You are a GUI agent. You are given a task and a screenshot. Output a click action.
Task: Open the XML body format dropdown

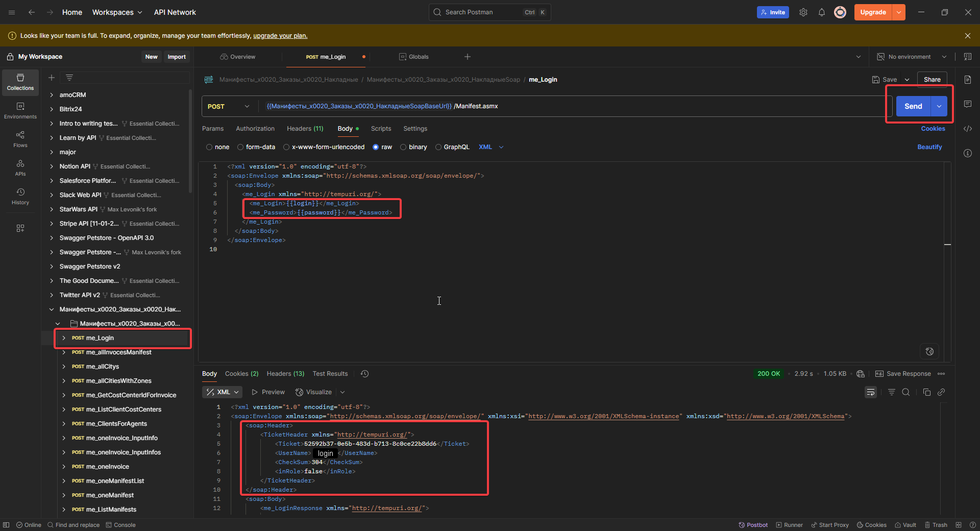tap(491, 147)
